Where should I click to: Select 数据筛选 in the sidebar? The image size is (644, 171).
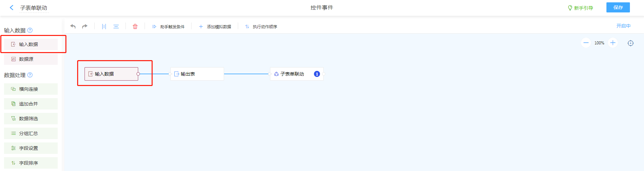coord(31,119)
